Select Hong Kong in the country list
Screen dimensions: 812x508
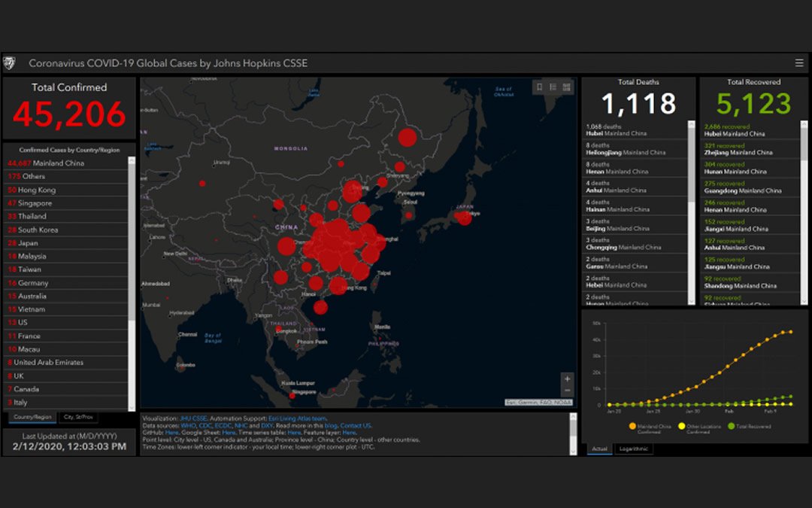(x=65, y=190)
